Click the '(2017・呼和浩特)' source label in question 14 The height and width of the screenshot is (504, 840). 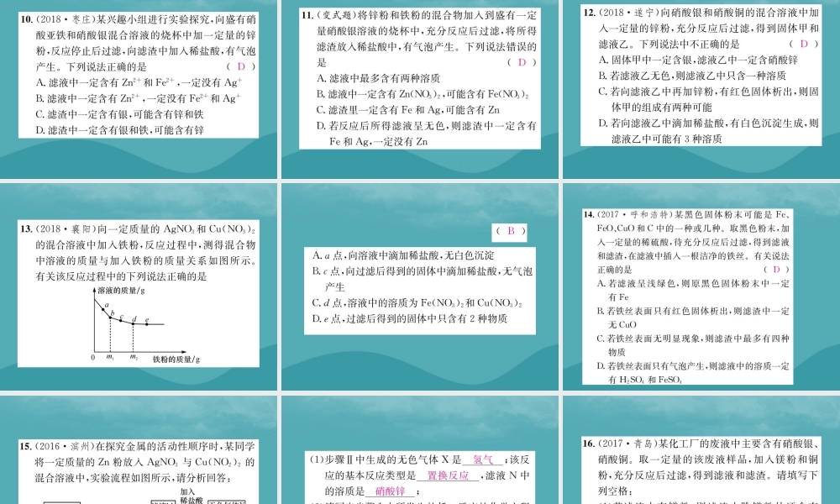(x=634, y=214)
